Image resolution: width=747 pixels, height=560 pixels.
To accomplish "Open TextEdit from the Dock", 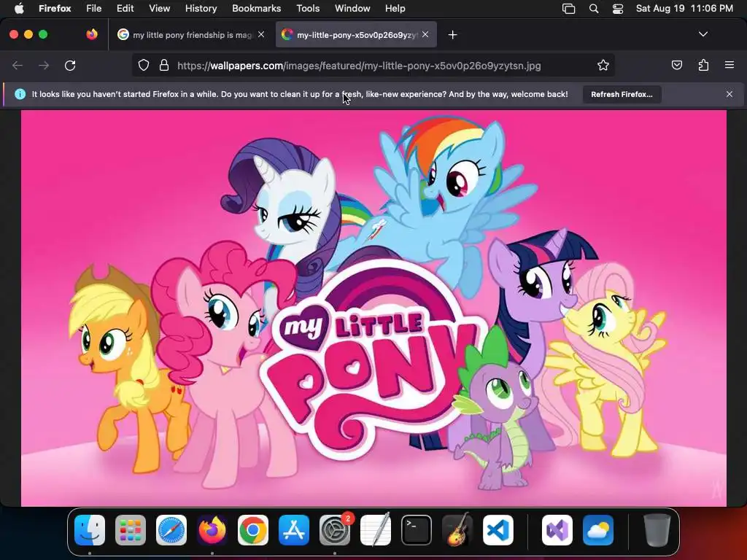I will [x=376, y=530].
